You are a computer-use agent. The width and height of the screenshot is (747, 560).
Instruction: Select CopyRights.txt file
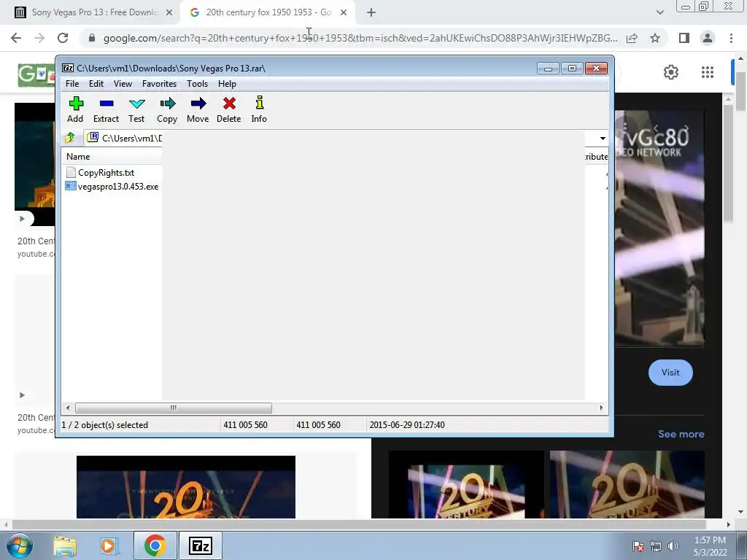[x=100, y=172]
